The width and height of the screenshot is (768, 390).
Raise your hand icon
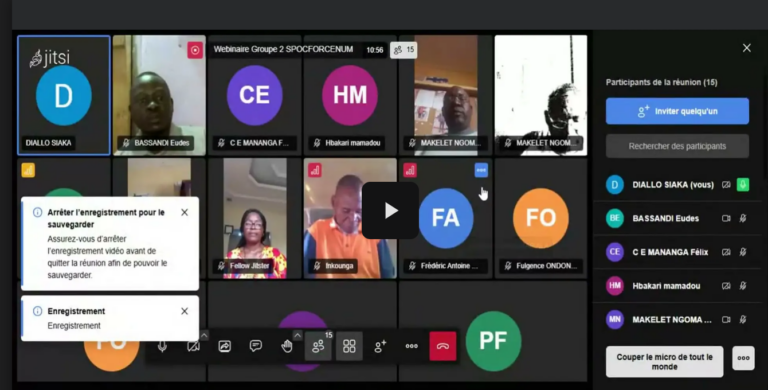tap(287, 346)
